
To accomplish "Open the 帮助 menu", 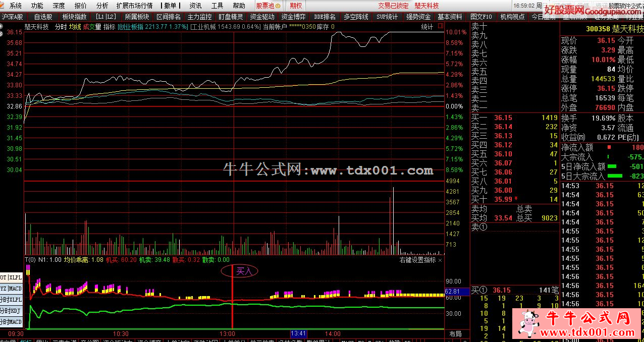I will [x=239, y=6].
